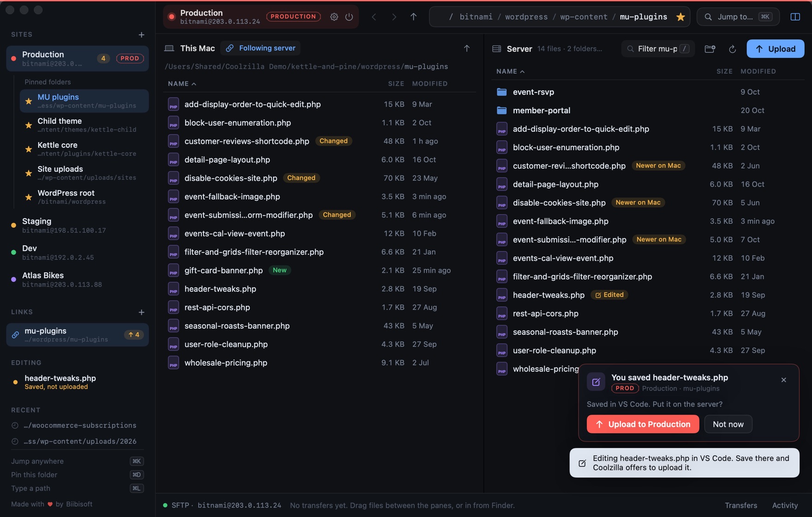Open Jump to search box

click(738, 17)
